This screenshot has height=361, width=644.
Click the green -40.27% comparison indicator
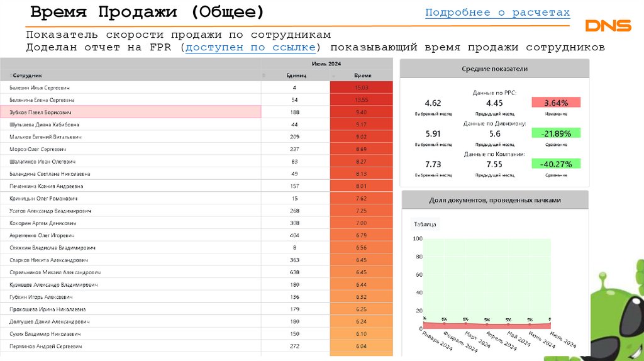pyautogui.click(x=556, y=164)
